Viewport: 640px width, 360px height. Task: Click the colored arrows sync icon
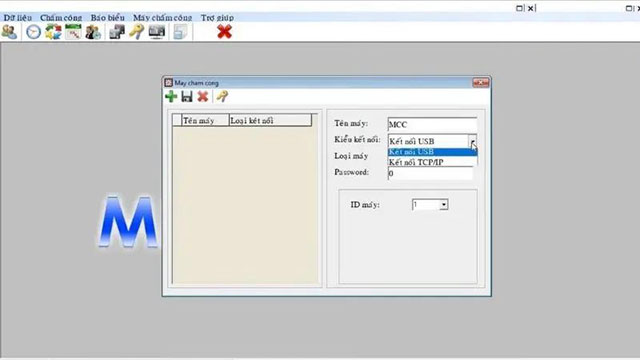(x=53, y=32)
